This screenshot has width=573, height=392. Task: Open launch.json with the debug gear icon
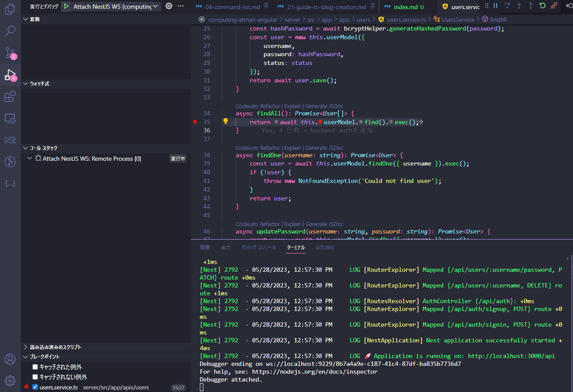point(169,6)
